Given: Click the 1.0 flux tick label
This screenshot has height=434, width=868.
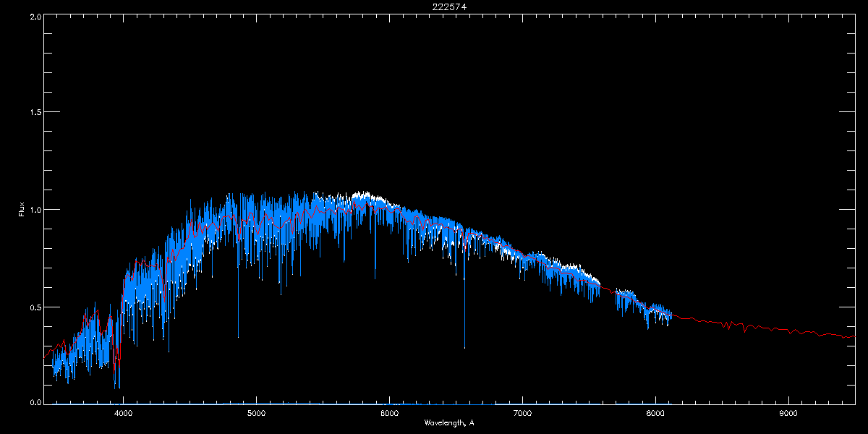Looking at the screenshot, I should click(x=35, y=210).
